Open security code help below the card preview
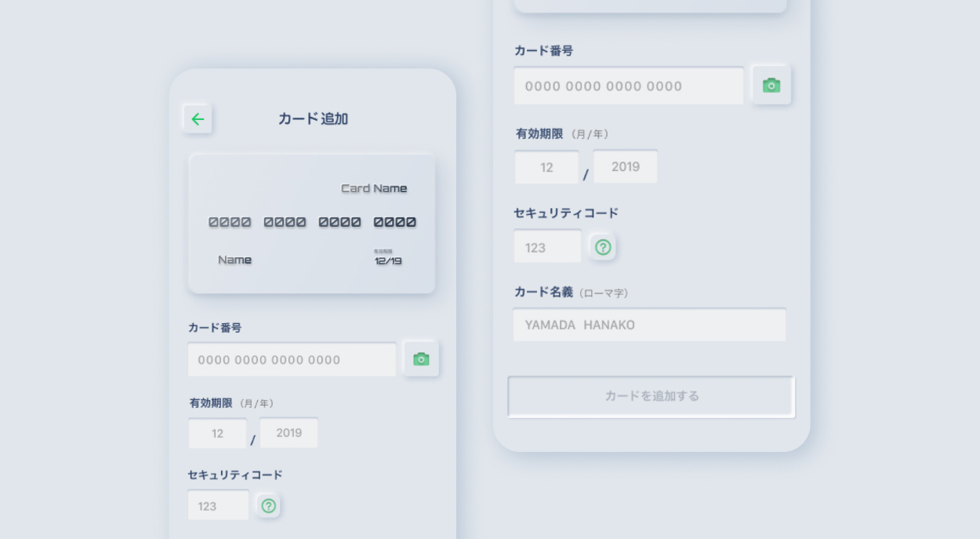This screenshot has height=539, width=980. click(x=269, y=506)
